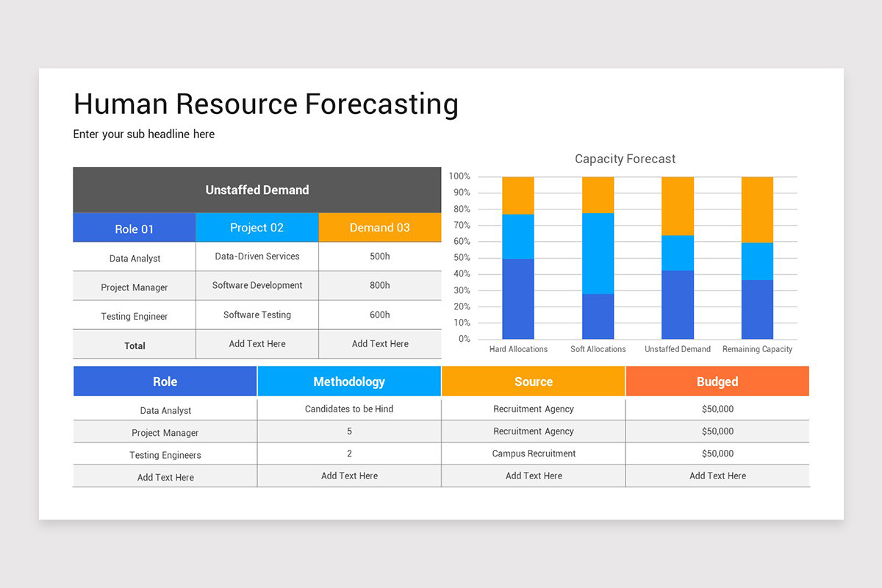Image resolution: width=882 pixels, height=588 pixels.
Task: Click the Candidates to be Hind cell
Action: pos(348,409)
